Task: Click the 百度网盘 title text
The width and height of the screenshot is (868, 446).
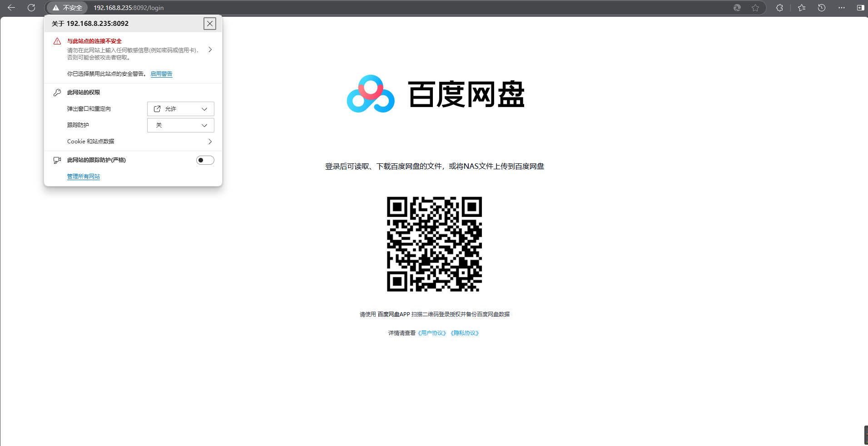Action: pyautogui.click(x=466, y=94)
